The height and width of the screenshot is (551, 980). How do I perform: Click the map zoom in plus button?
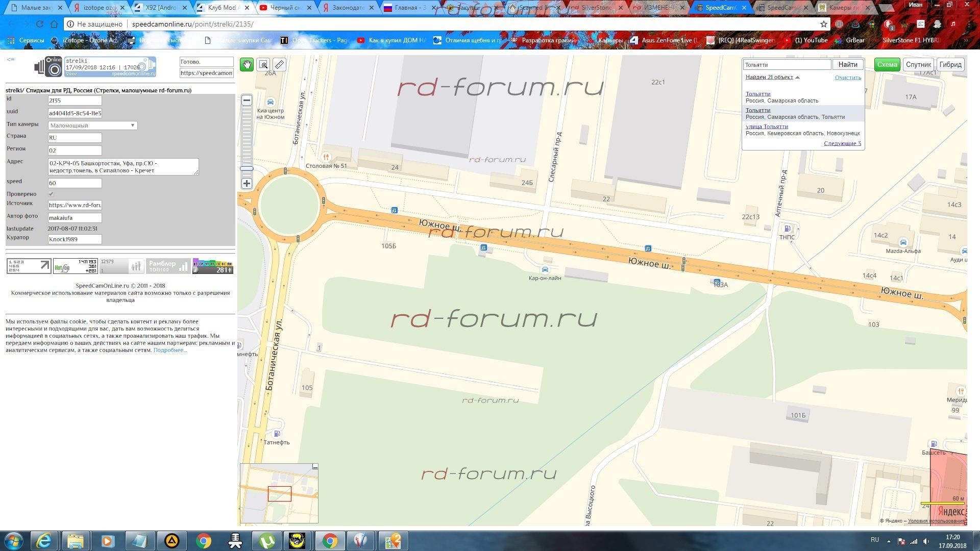[247, 184]
